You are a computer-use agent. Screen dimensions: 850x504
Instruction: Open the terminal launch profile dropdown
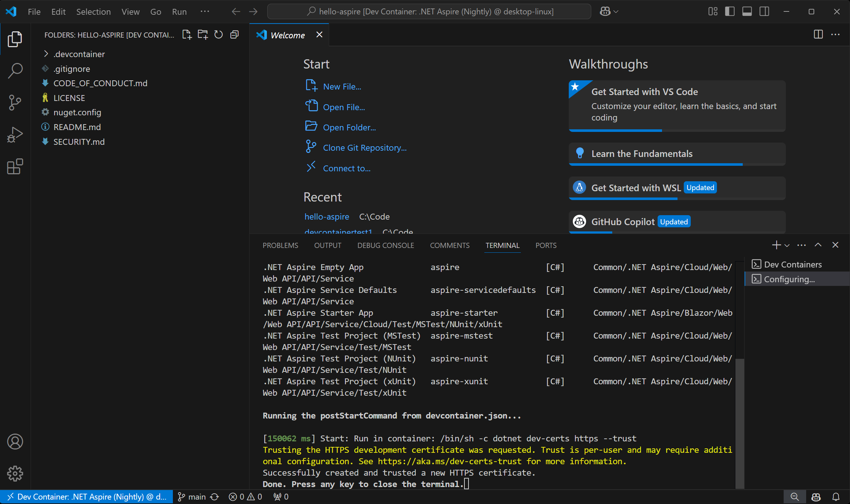pyautogui.click(x=787, y=245)
